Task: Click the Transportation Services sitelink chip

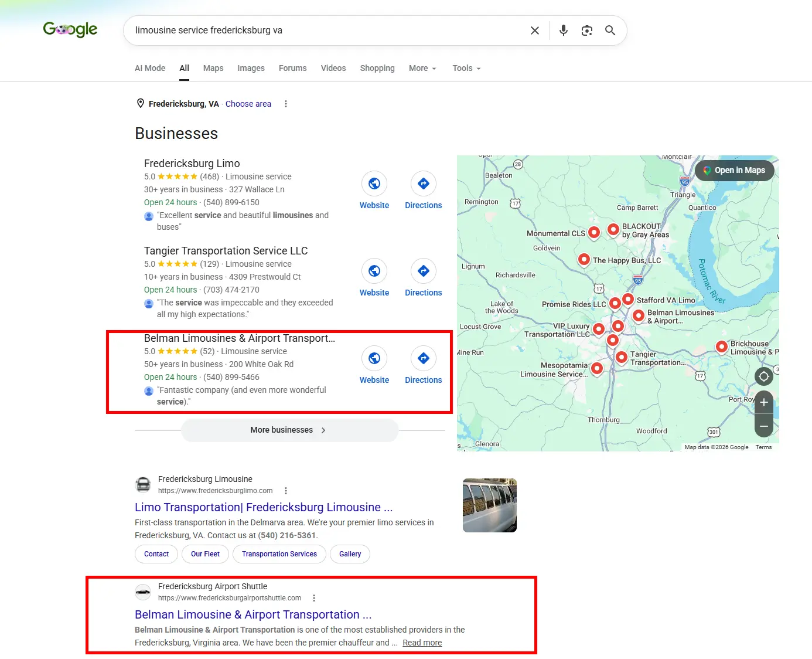Action: tap(279, 554)
